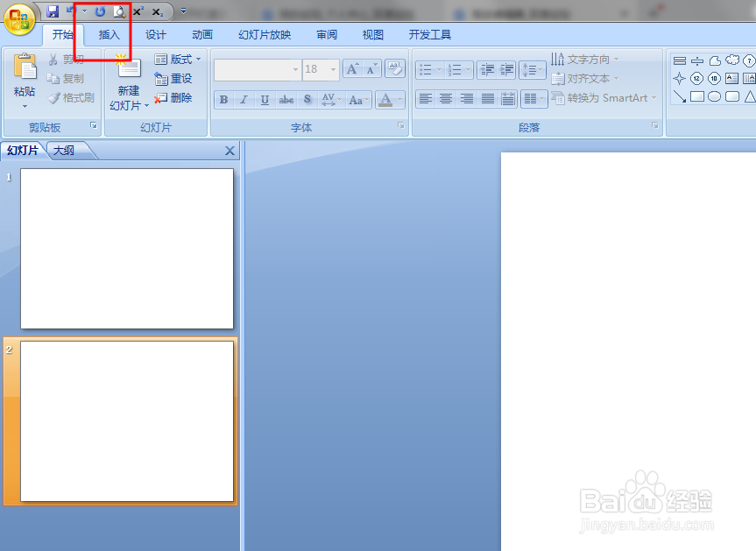
Task: Clear all formatting icon
Action: pos(395,69)
